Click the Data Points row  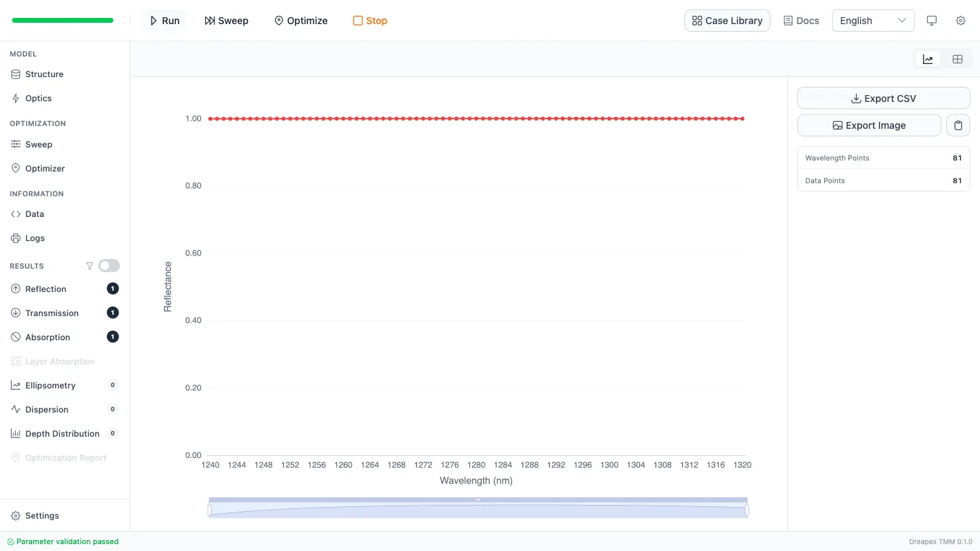pyautogui.click(x=884, y=180)
